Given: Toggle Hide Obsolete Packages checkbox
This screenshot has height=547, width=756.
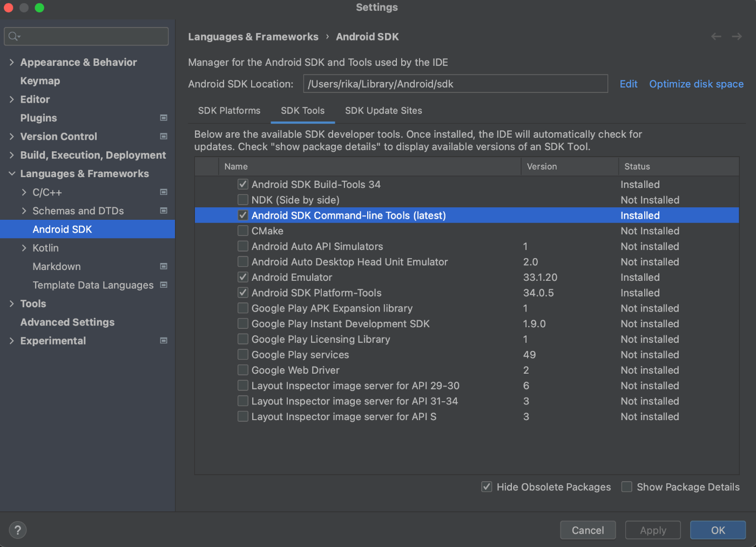Looking at the screenshot, I should (x=487, y=487).
